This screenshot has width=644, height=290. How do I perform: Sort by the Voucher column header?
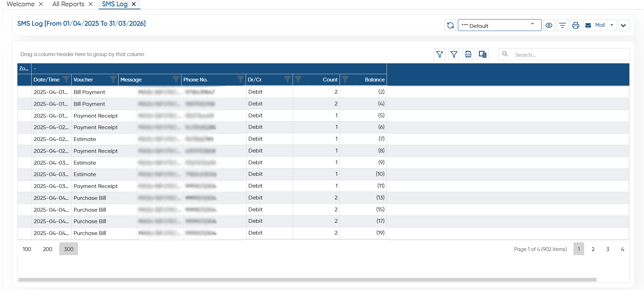[84, 80]
